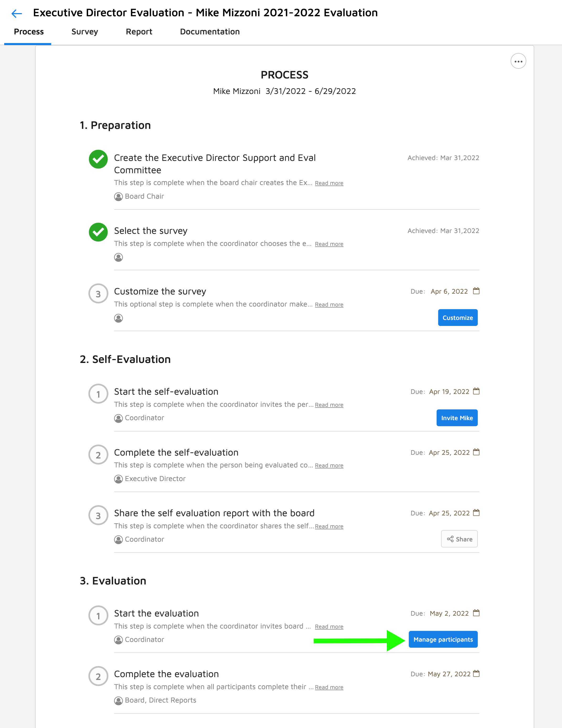Screen dimensions: 562x728
Task: Click the Share button for self evaluation report
Action: [x=459, y=539]
